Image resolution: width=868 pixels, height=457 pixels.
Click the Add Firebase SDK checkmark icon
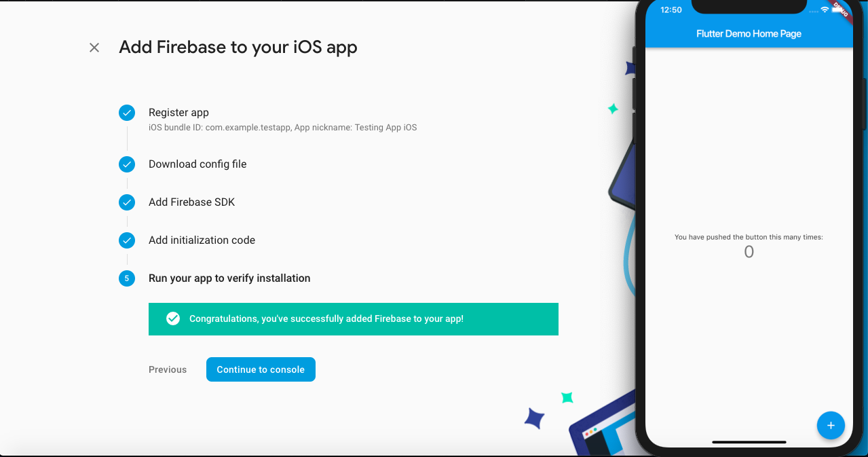(127, 202)
